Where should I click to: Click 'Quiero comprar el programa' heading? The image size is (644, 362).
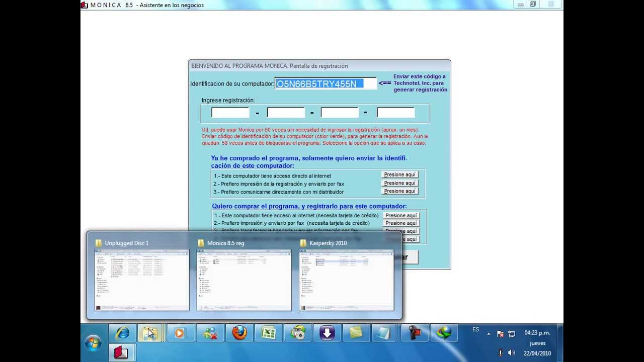tap(309, 206)
